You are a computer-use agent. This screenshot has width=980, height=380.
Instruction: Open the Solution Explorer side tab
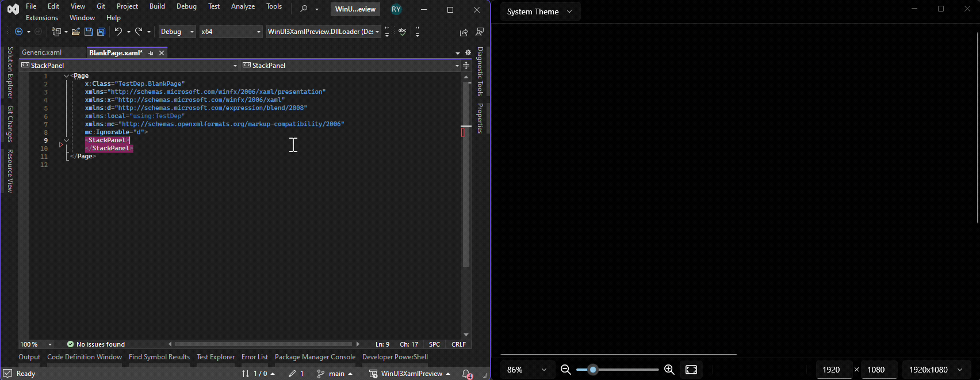pyautogui.click(x=10, y=73)
